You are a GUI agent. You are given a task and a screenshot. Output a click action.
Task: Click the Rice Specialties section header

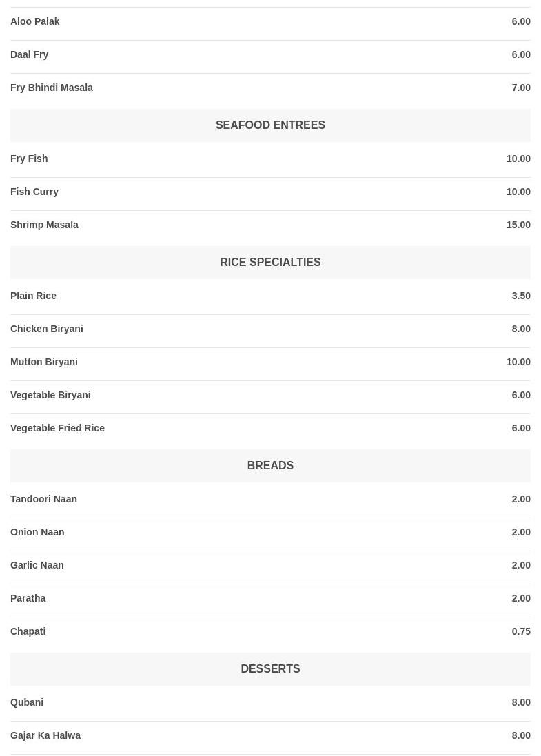pyautogui.click(x=270, y=262)
